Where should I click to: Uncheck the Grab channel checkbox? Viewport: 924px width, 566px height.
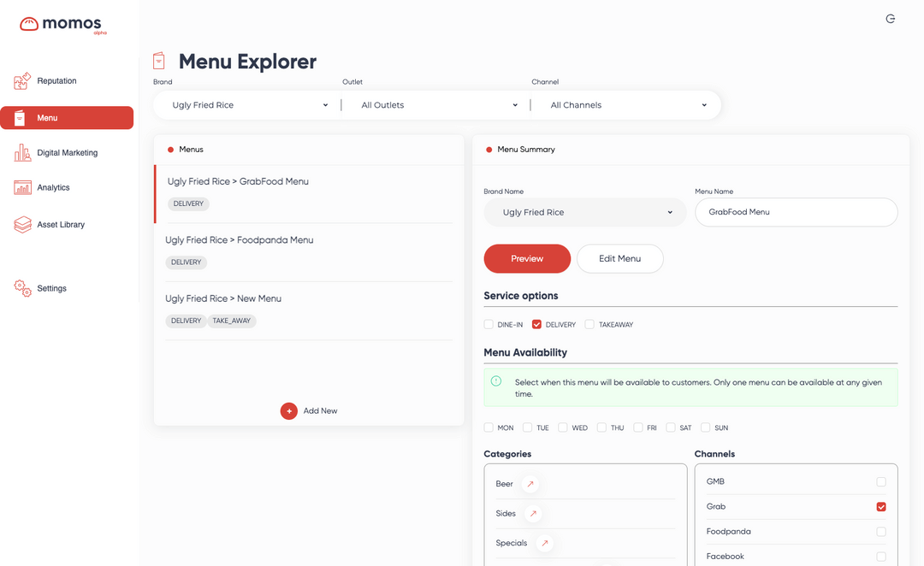(881, 506)
